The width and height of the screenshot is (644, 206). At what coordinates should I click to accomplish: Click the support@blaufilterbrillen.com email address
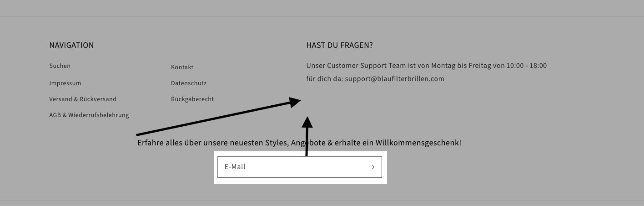(394, 79)
